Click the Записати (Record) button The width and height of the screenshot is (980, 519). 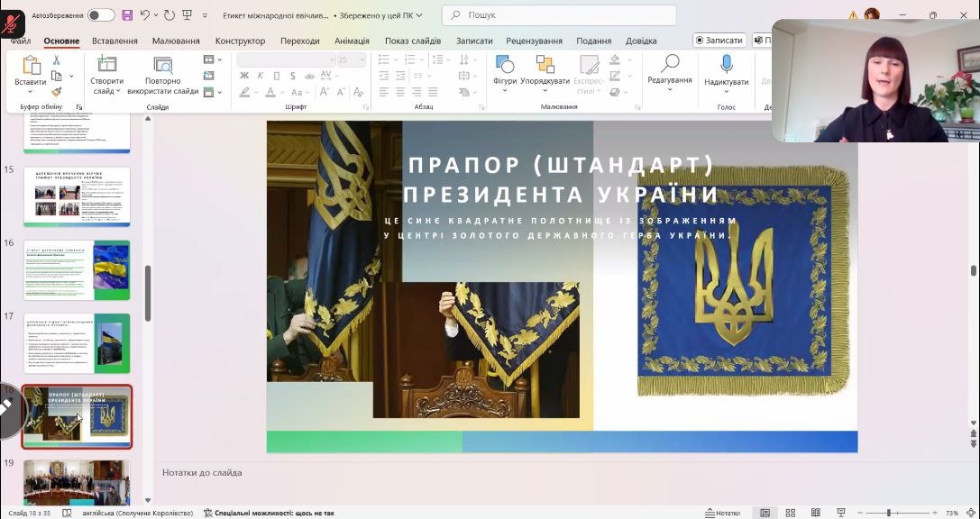[719, 41]
